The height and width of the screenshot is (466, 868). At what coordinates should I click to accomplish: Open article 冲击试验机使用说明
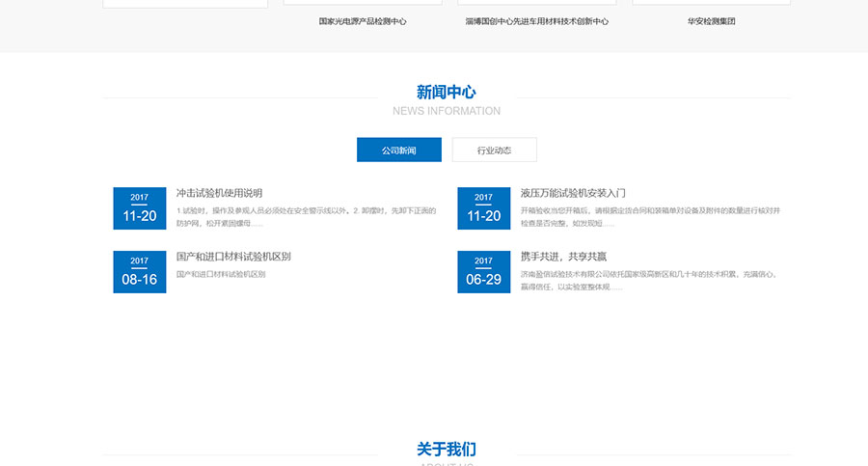coord(219,193)
